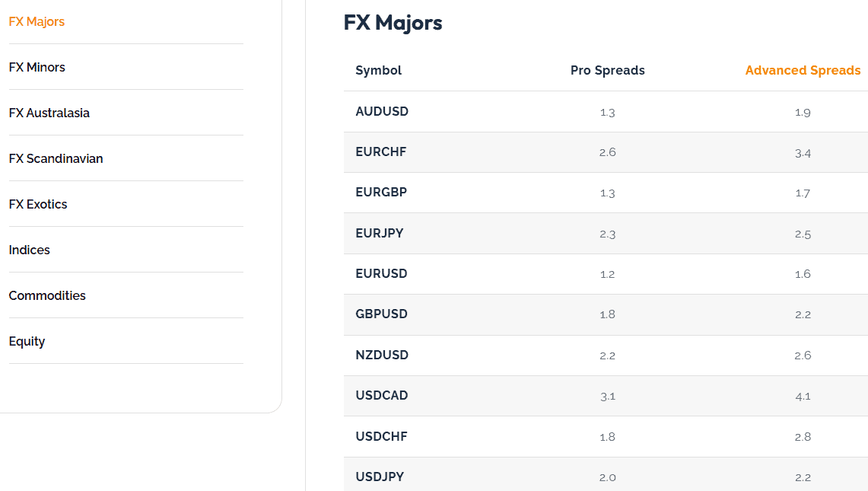Screen dimensions: 868x491
Task: Click the NZDUSD symbol
Action: pos(381,355)
